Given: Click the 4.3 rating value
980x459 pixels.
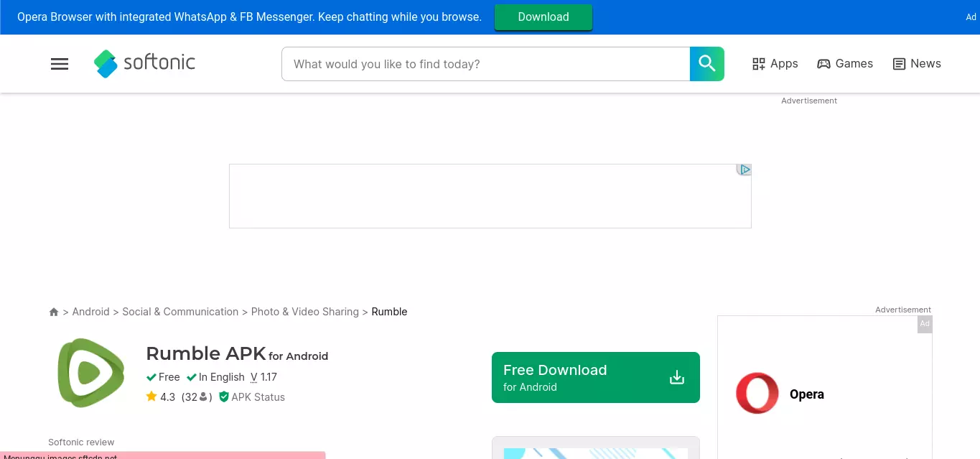Looking at the screenshot, I should (167, 397).
